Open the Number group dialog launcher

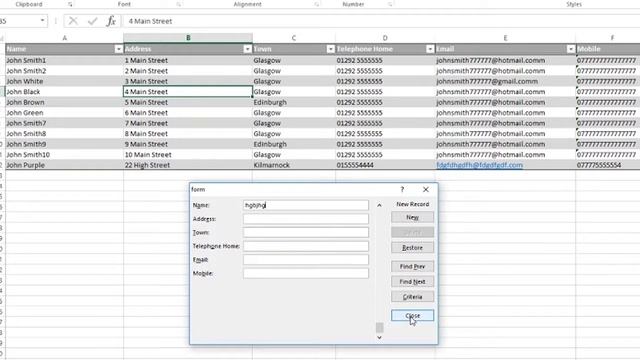point(390,4)
